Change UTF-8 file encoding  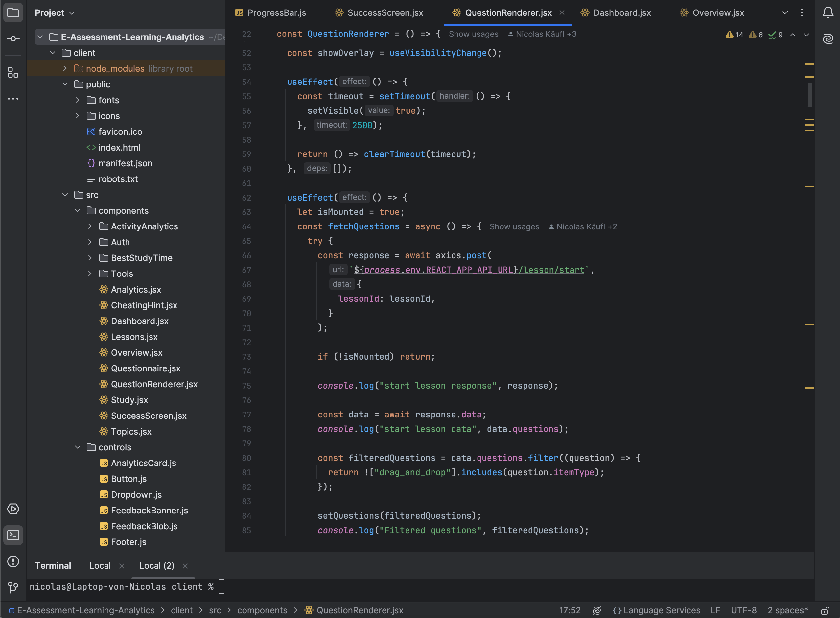click(743, 610)
